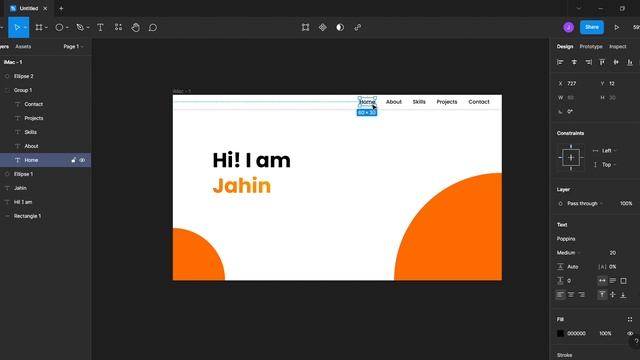Lock the Home layer
Image resolution: width=640 pixels, height=360 pixels.
pyautogui.click(x=73, y=160)
